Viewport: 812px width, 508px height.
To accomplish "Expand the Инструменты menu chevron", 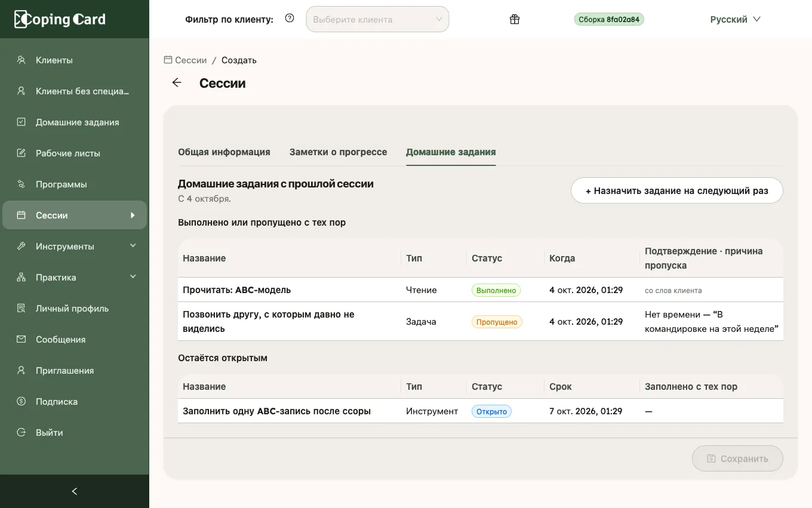I will click(133, 246).
